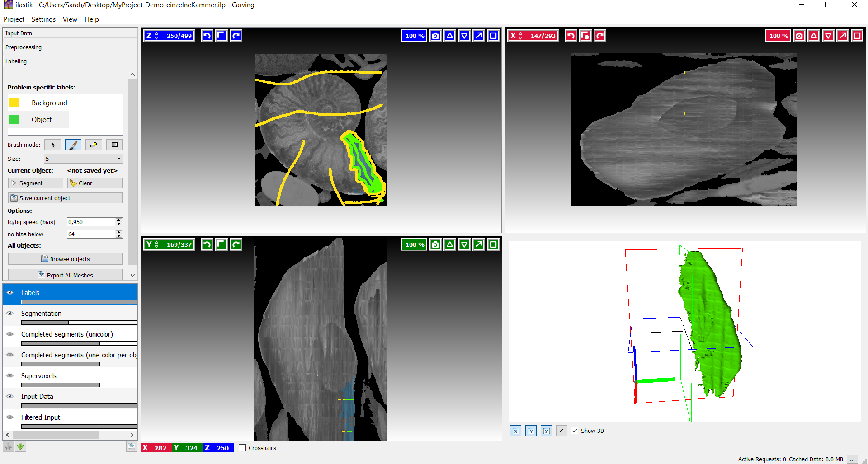Open the Settings menu
Viewport: 868px width, 464px height.
(x=43, y=19)
